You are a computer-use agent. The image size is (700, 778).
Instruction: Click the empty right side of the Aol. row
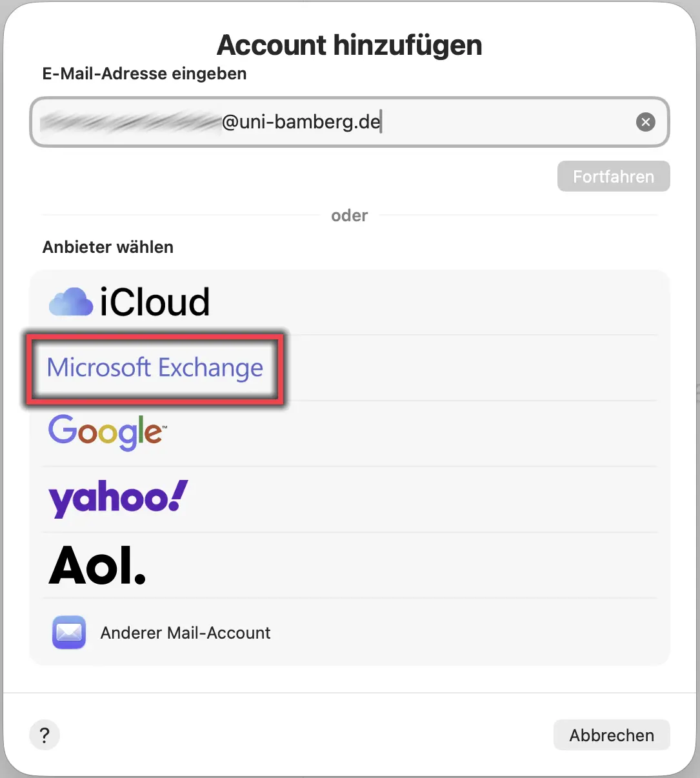pos(452,565)
